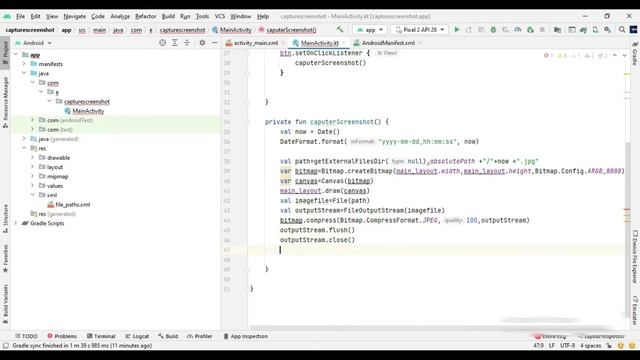The height and width of the screenshot is (360, 640).
Task: Expand the layout folder
Action: [33, 167]
